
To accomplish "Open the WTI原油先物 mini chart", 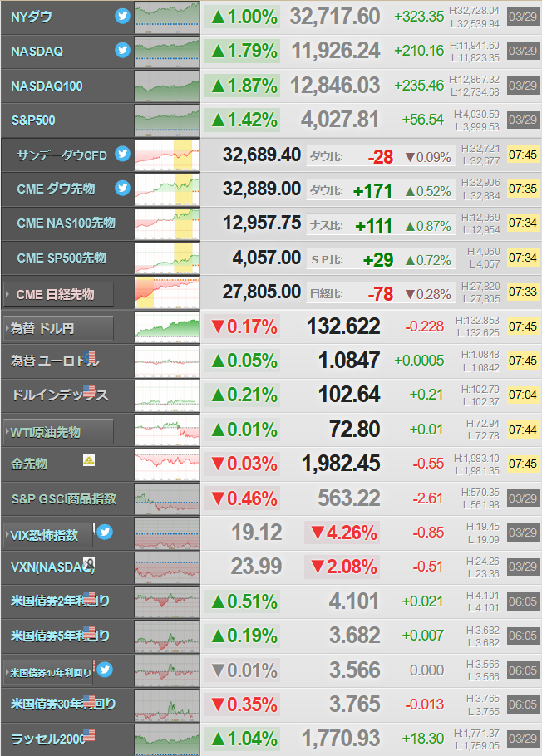I will click(x=167, y=430).
